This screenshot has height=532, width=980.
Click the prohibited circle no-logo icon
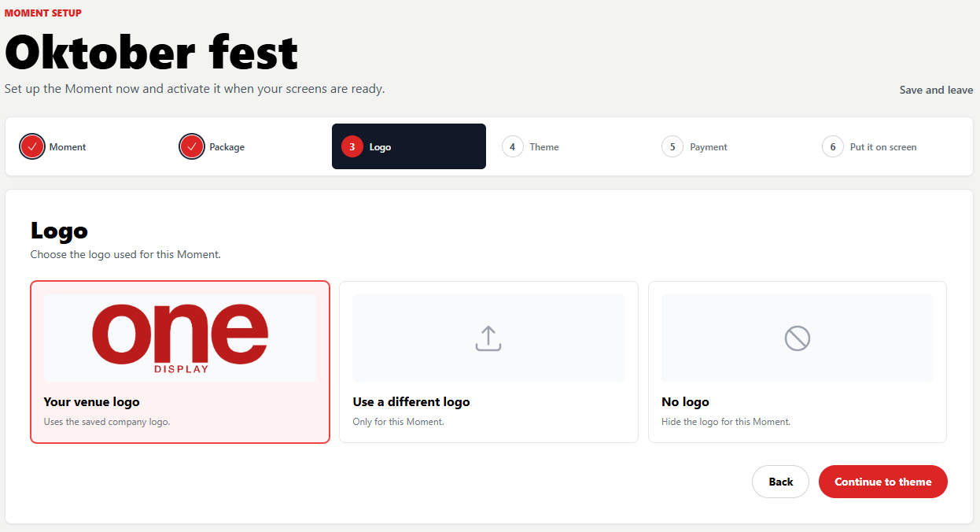click(x=798, y=338)
